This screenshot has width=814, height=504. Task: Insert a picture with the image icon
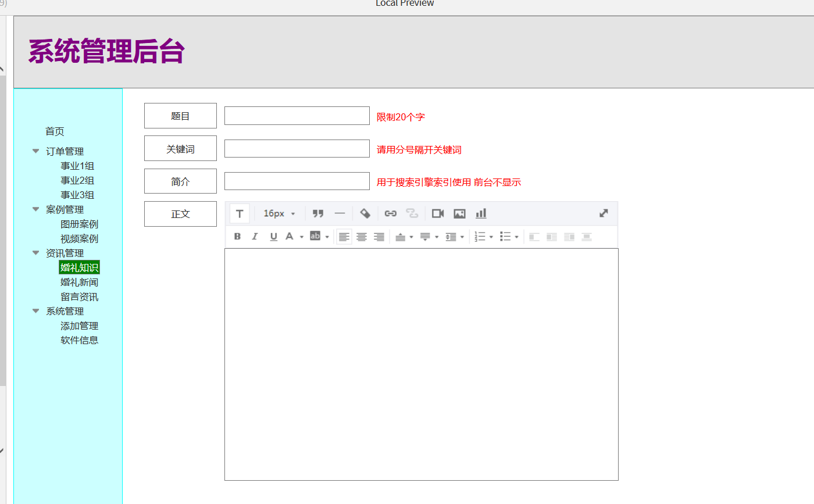click(459, 213)
